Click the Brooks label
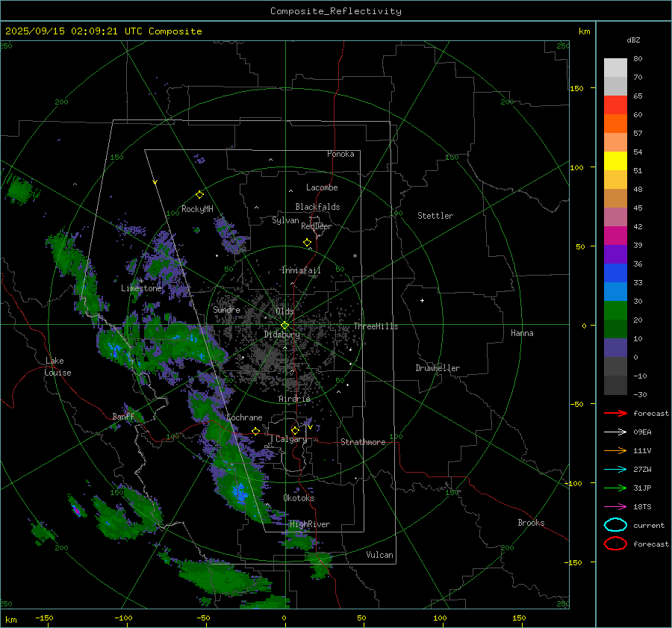The image size is (672, 628). pyautogui.click(x=531, y=523)
